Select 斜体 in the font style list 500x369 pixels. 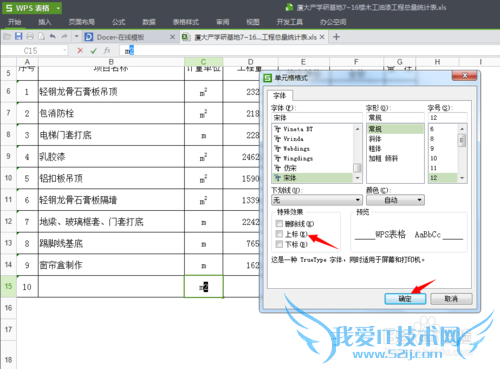tap(395, 139)
